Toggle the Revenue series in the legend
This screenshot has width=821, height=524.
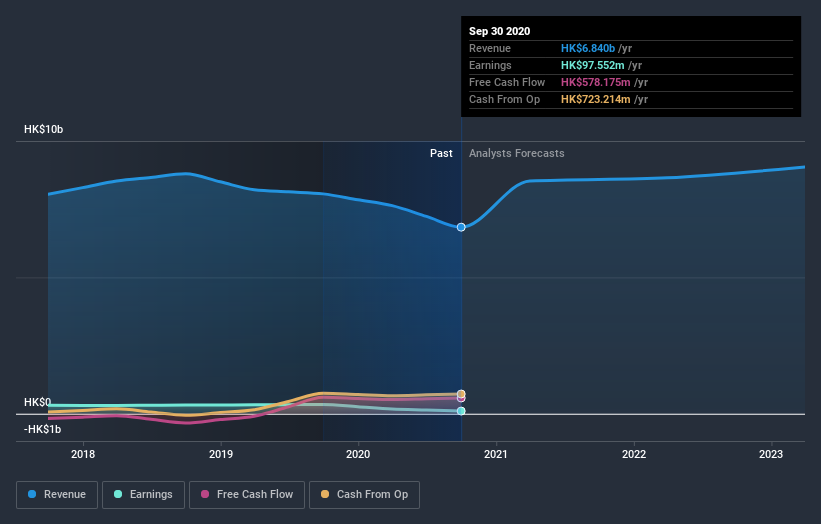point(57,495)
